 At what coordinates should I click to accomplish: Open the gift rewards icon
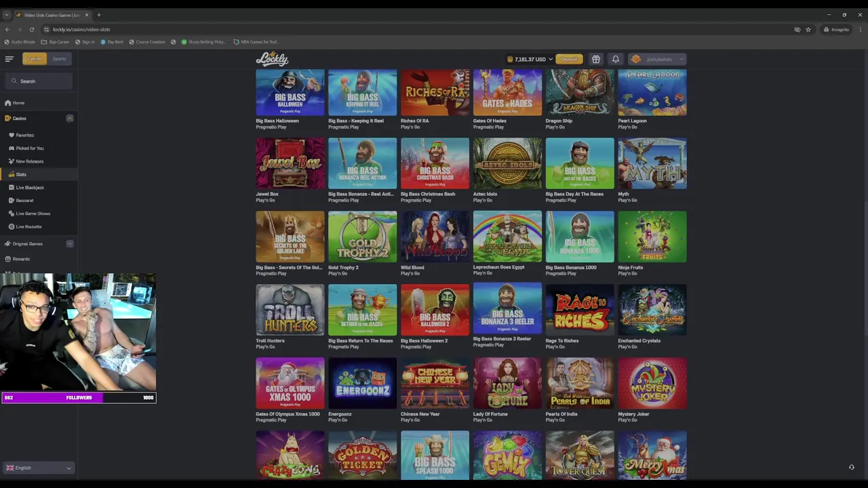coord(595,59)
